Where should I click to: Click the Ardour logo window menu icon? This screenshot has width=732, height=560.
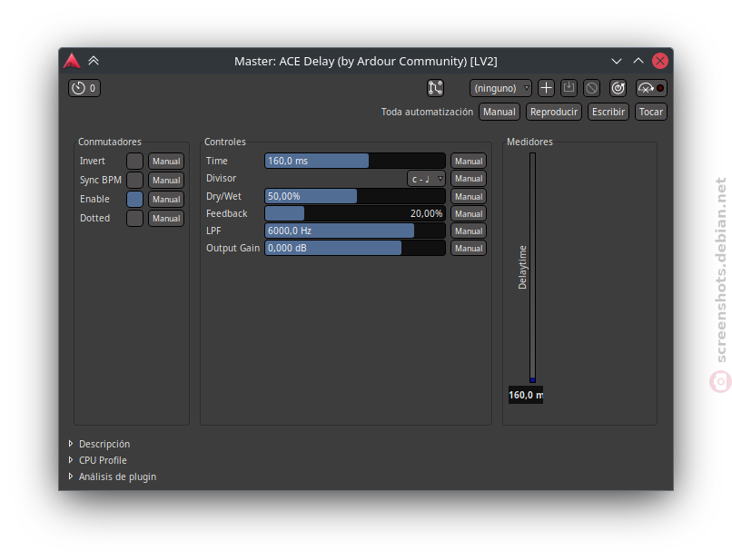click(72, 61)
